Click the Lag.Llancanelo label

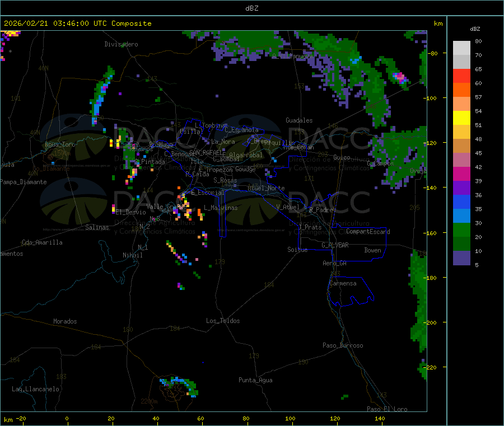coord(35,389)
